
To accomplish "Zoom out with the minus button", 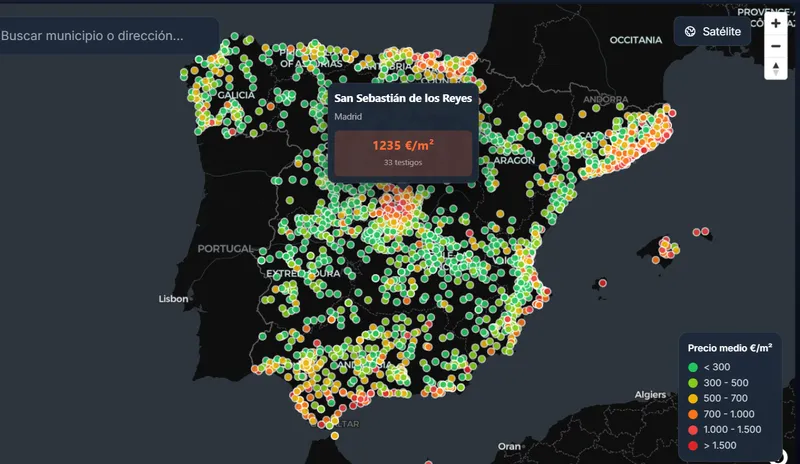I will 776,46.
